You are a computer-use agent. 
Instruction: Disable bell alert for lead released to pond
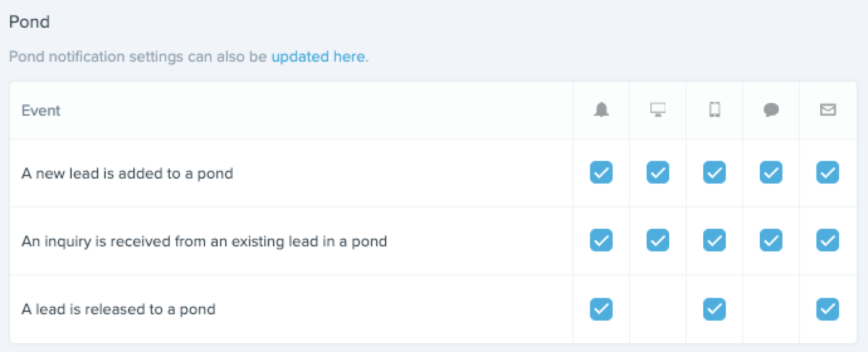coord(601,309)
